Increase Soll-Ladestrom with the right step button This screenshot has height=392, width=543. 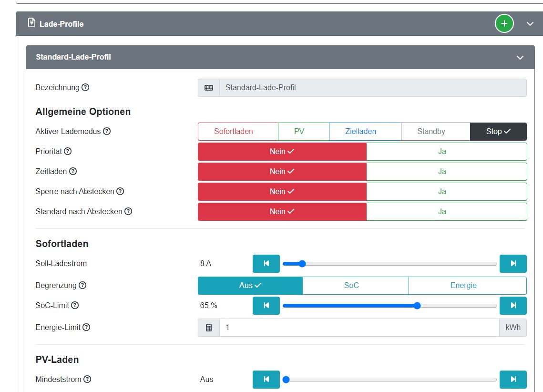point(513,263)
